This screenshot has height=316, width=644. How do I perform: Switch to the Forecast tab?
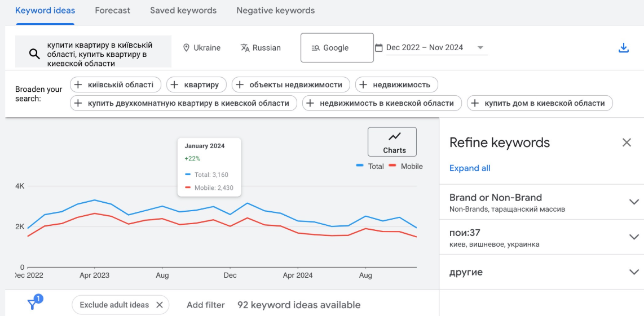[112, 11]
